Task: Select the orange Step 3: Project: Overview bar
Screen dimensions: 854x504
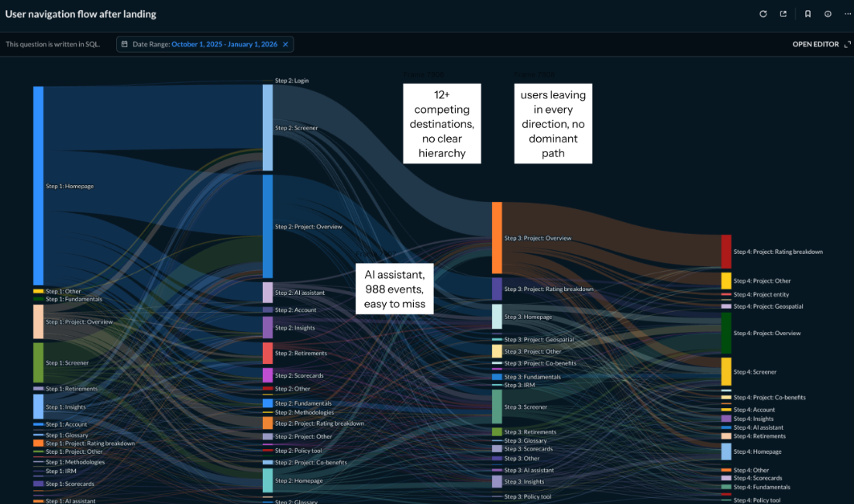Action: click(x=497, y=238)
